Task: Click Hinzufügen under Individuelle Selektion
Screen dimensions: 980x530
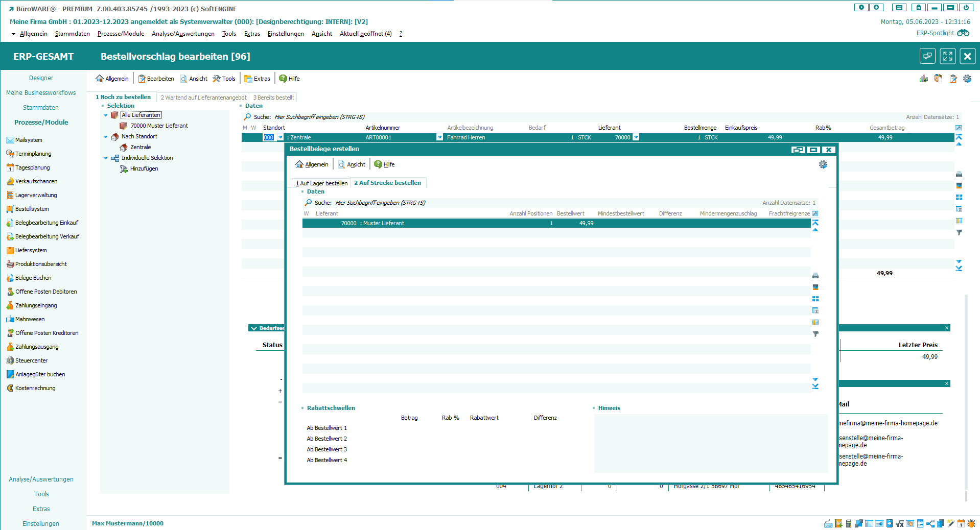Action: click(x=144, y=168)
